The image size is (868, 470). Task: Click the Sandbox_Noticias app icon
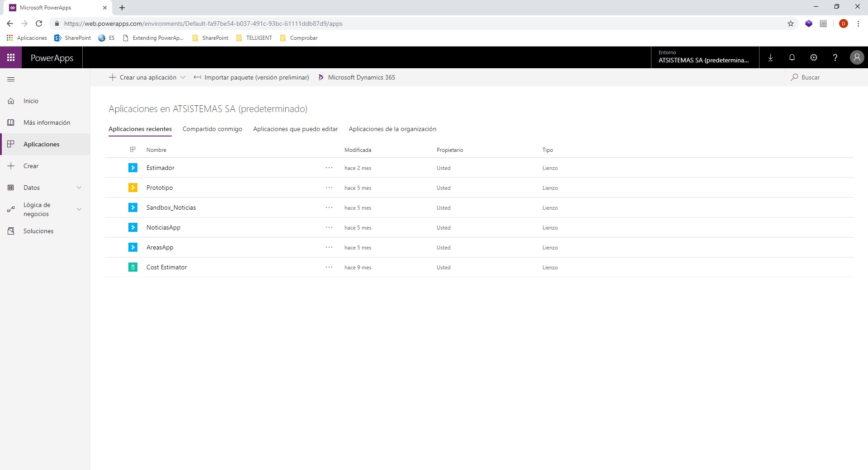[x=133, y=207]
